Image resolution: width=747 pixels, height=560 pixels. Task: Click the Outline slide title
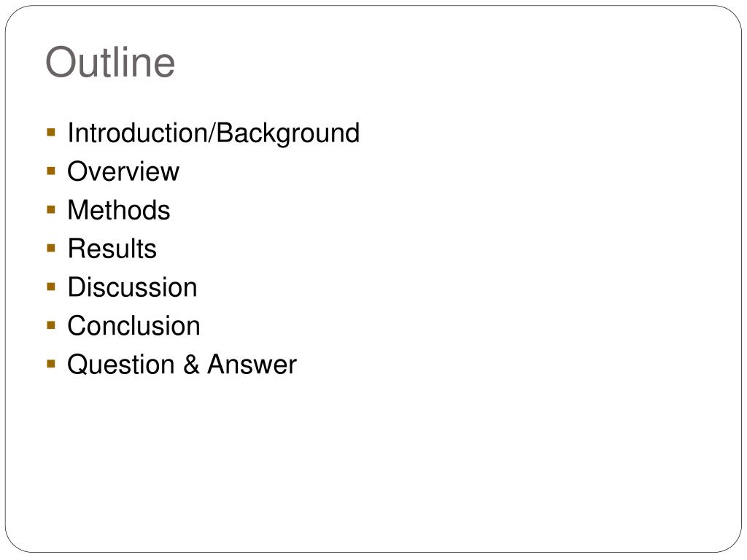[110, 62]
